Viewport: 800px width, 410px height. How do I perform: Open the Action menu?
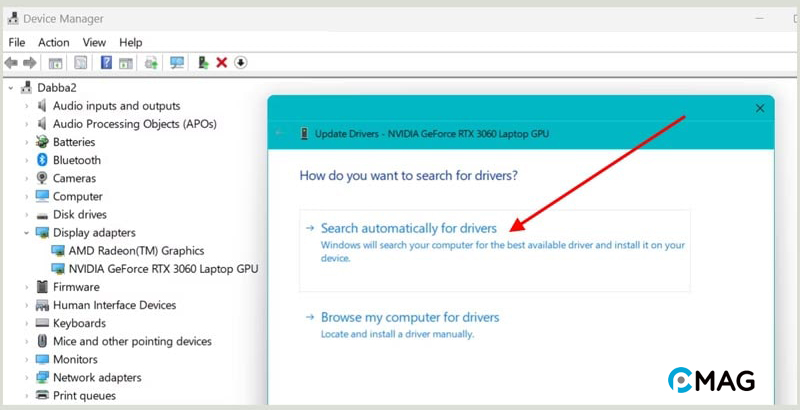tap(54, 42)
